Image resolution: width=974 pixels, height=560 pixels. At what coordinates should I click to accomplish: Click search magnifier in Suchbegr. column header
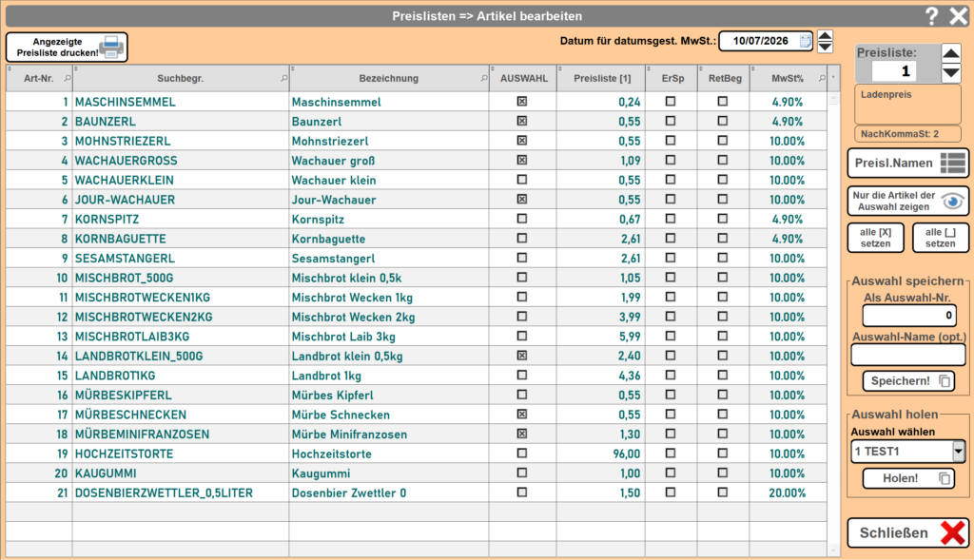tap(283, 78)
